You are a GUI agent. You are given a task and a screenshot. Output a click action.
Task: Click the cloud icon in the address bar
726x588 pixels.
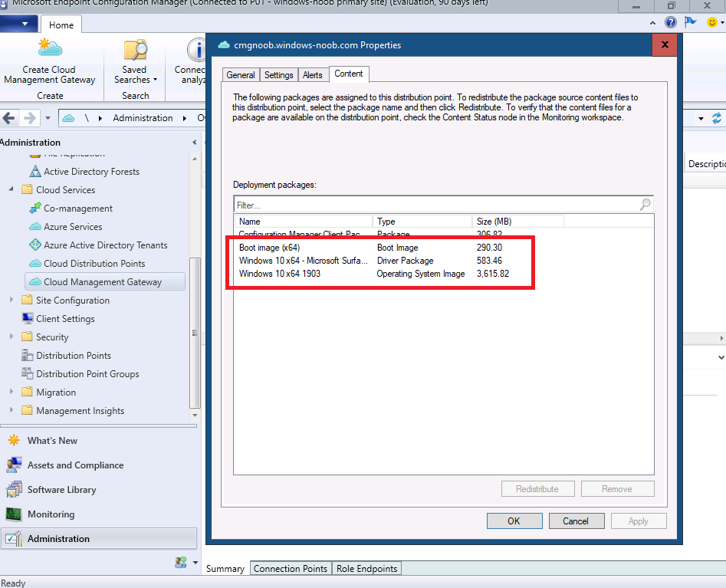68,118
